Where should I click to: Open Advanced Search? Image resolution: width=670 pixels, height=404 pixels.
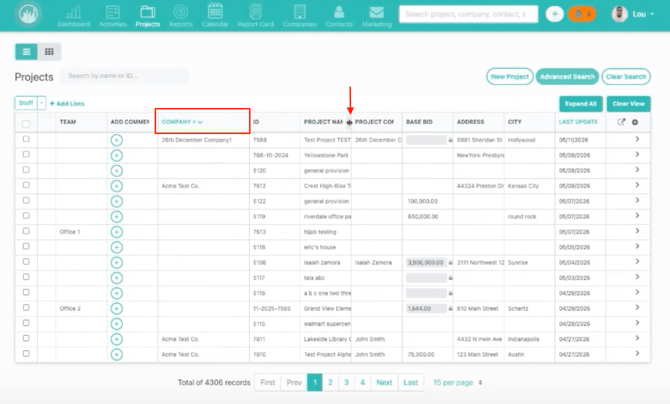pos(567,77)
